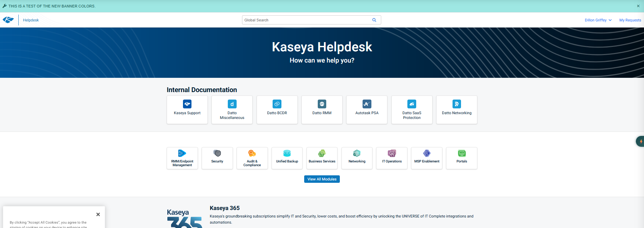This screenshot has width=644, height=228.
Task: Open the Datto BCDR documentation icon
Action: pos(277,104)
